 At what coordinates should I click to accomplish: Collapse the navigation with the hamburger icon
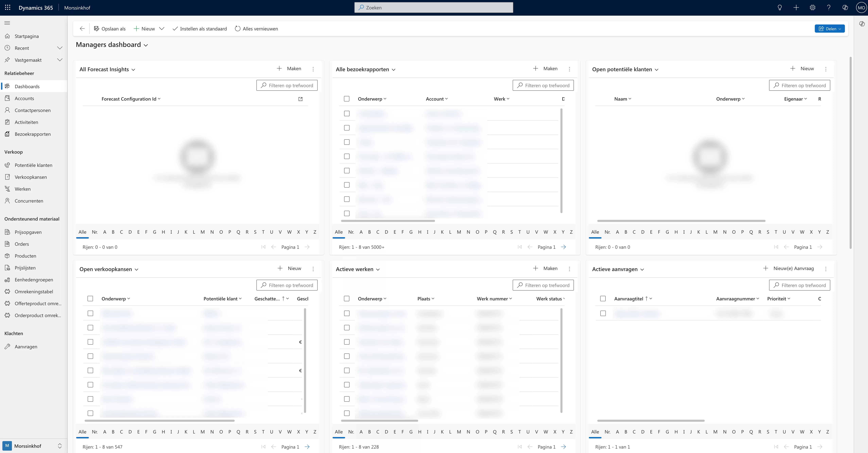7,23
